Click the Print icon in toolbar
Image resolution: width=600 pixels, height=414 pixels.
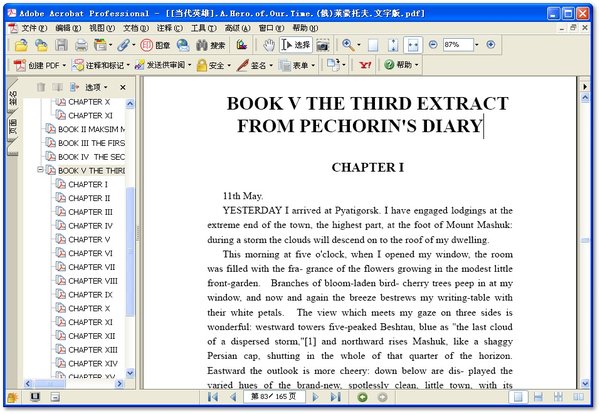pyautogui.click(x=81, y=45)
